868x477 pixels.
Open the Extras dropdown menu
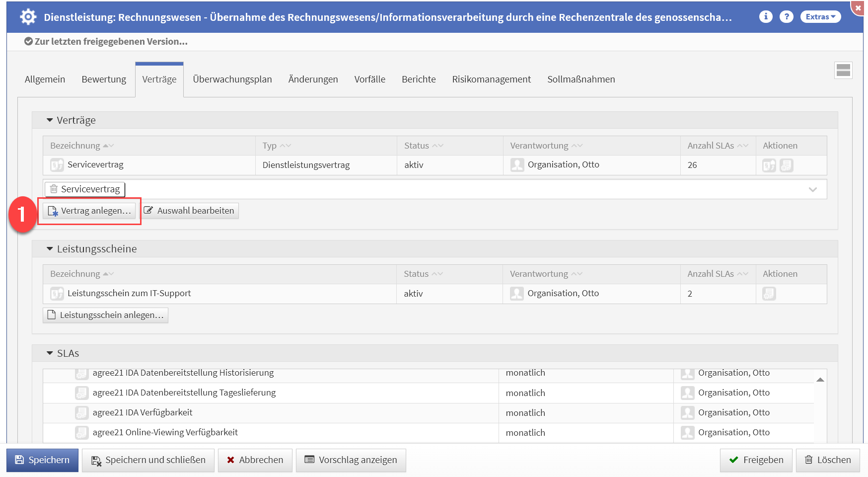click(820, 16)
